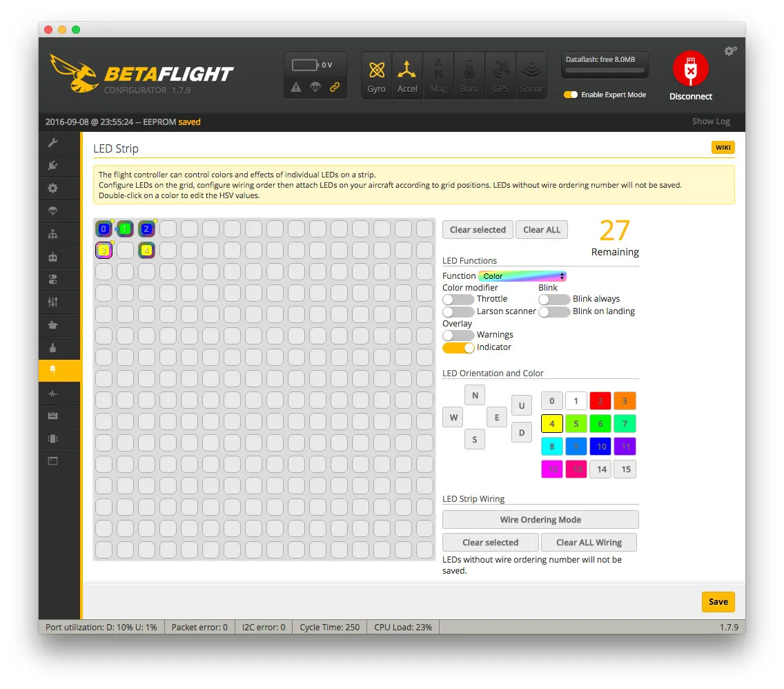Open the Configuration tab gear icon
The width and height of the screenshot is (784, 689).
52,188
